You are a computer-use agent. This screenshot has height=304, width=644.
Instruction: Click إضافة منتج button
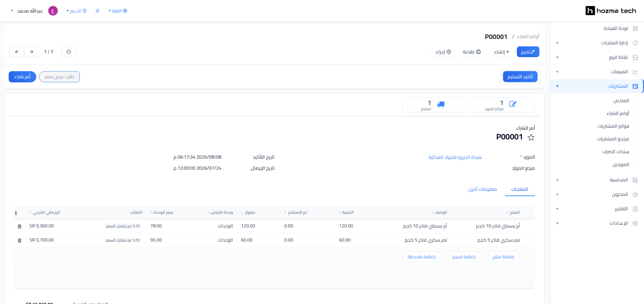click(x=503, y=257)
